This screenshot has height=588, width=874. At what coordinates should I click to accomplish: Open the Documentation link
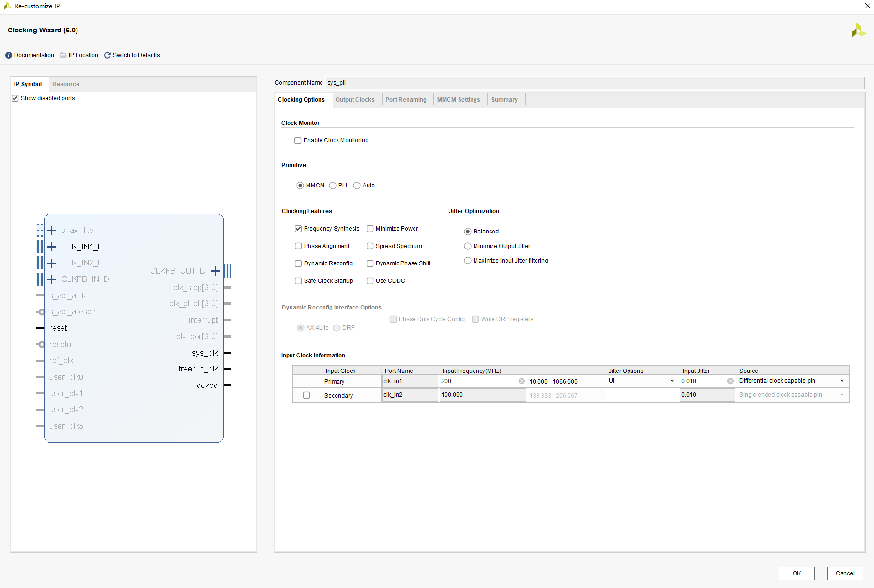[x=34, y=55]
